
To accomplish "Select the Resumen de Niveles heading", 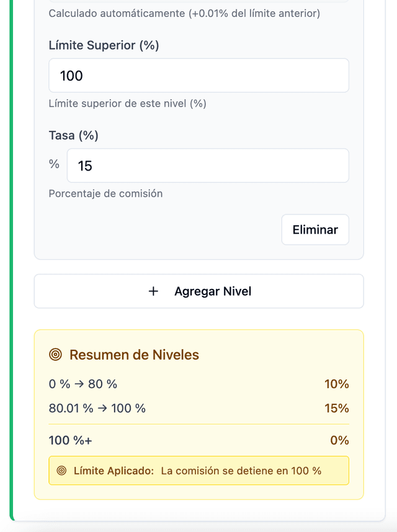I will coord(134,355).
